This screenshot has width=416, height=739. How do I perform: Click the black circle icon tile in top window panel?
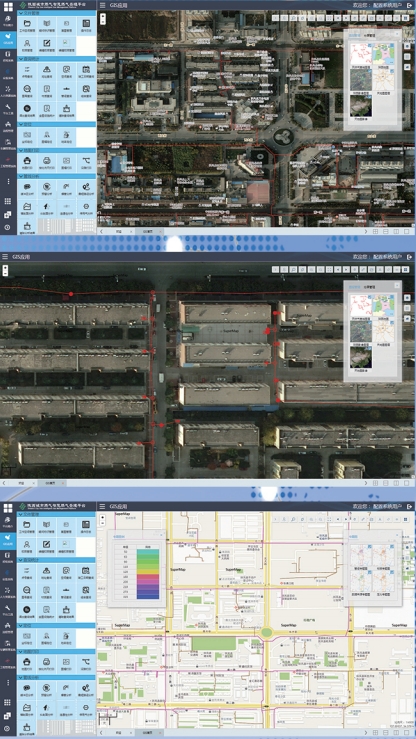coord(27,110)
